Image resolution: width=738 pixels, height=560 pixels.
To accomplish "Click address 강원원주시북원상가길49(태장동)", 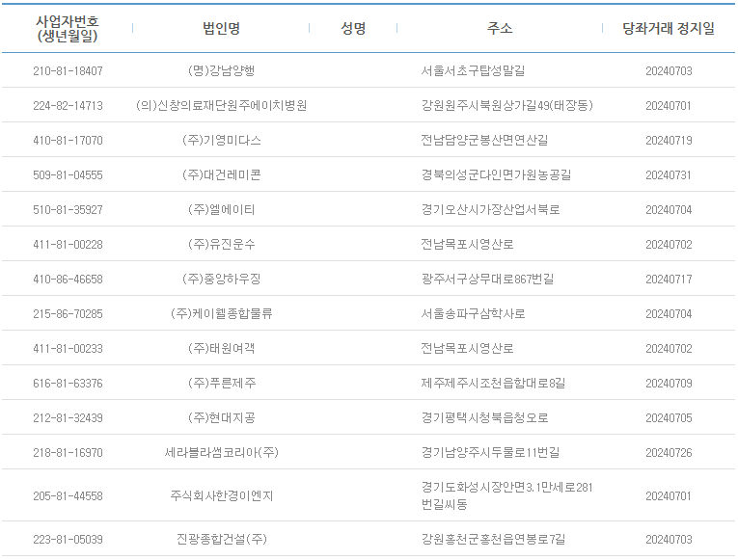I will [x=506, y=106].
